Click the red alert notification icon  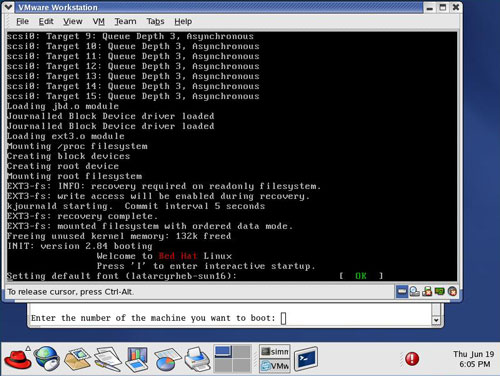click(x=412, y=359)
